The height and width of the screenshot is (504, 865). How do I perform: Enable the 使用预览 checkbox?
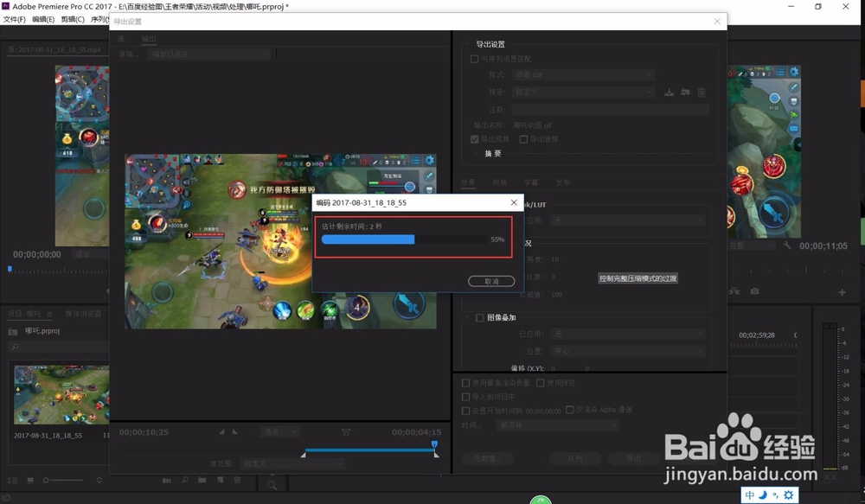tap(540, 383)
